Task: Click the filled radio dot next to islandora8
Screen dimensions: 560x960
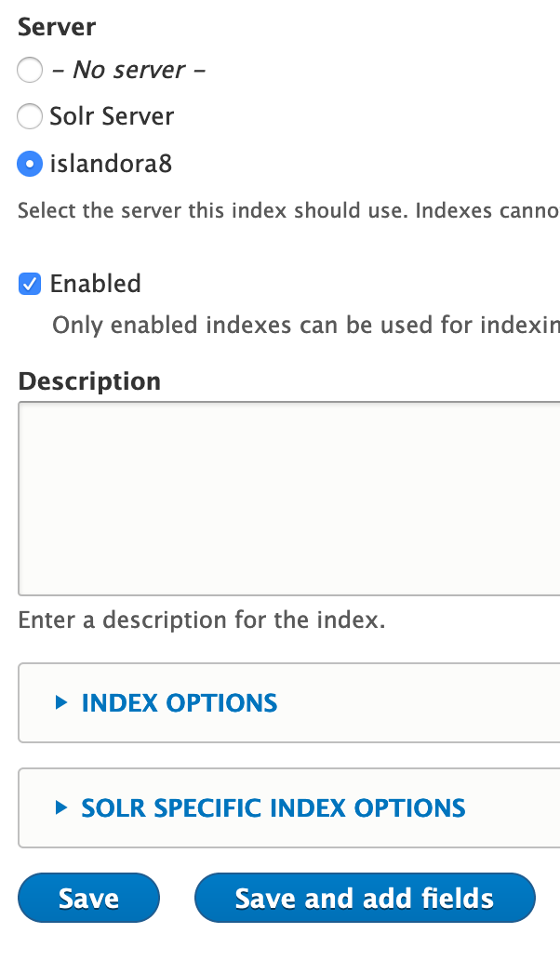Action: (29, 164)
